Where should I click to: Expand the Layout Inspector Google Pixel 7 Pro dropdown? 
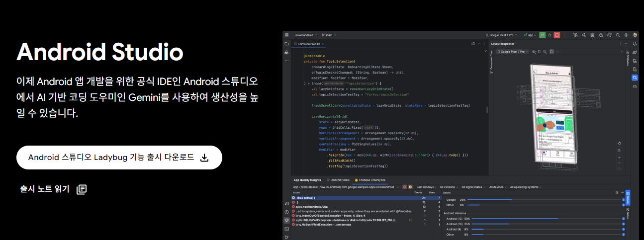[x=513, y=52]
